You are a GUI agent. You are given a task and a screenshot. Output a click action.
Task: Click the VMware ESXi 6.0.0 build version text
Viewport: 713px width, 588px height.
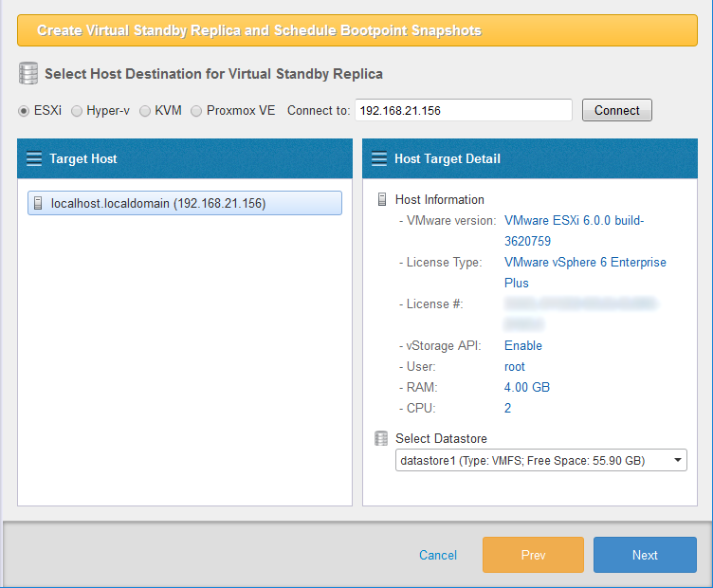pyautogui.click(x=574, y=230)
